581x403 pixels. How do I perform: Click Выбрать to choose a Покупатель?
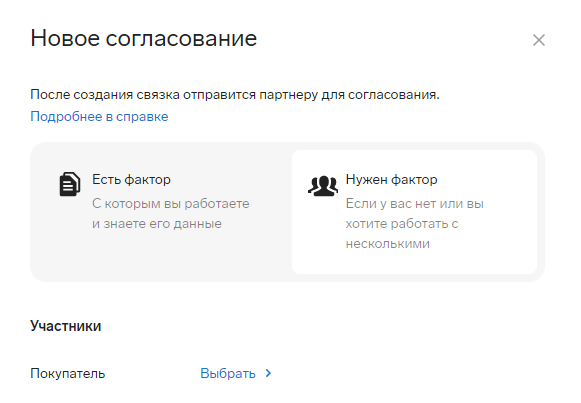click(x=228, y=373)
